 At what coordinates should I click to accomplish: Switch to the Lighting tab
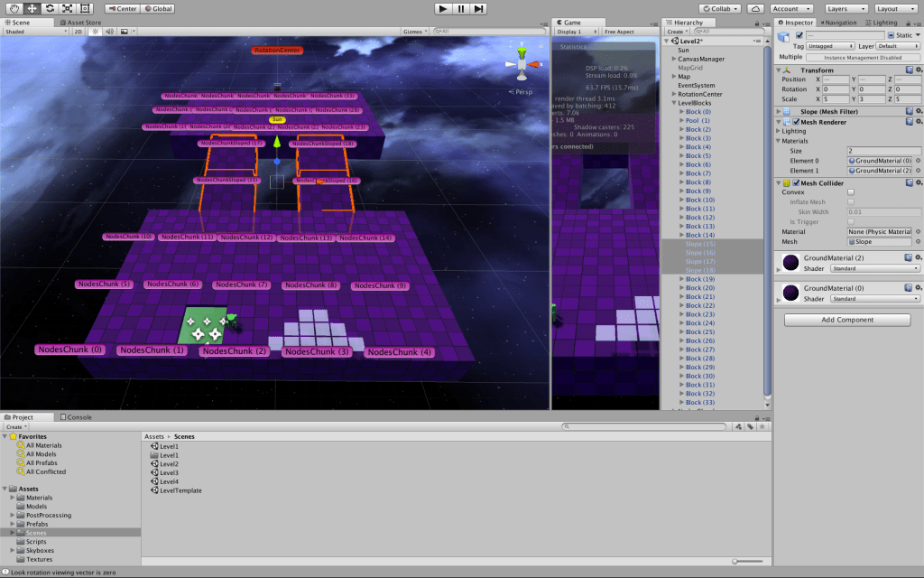(884, 23)
